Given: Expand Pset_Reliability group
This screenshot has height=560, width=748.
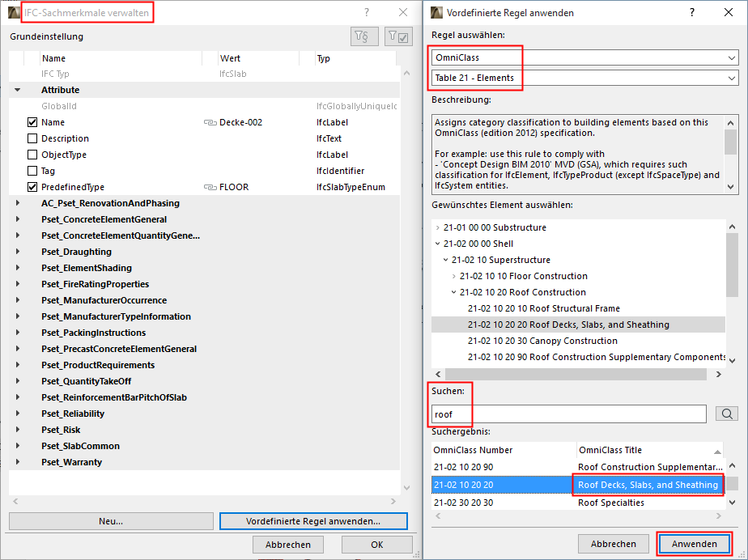Looking at the screenshot, I should (x=18, y=414).
